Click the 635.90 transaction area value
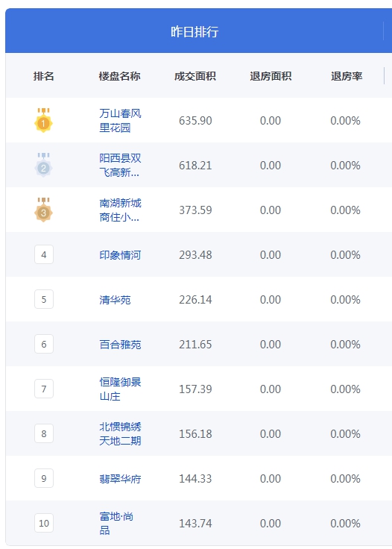This screenshot has height=549, width=392. [195, 120]
